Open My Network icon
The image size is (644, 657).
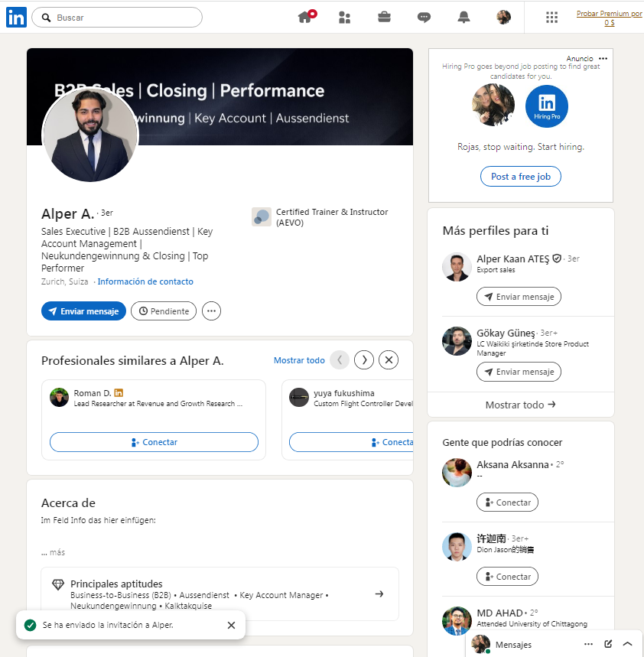[x=344, y=17]
